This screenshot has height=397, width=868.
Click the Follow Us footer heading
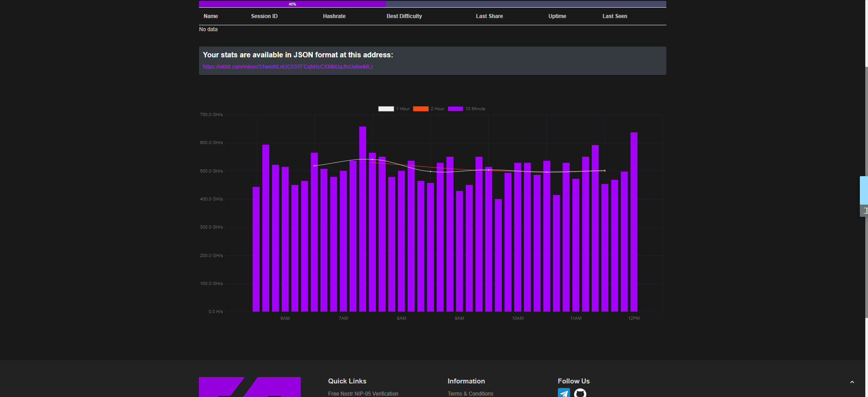pos(574,381)
